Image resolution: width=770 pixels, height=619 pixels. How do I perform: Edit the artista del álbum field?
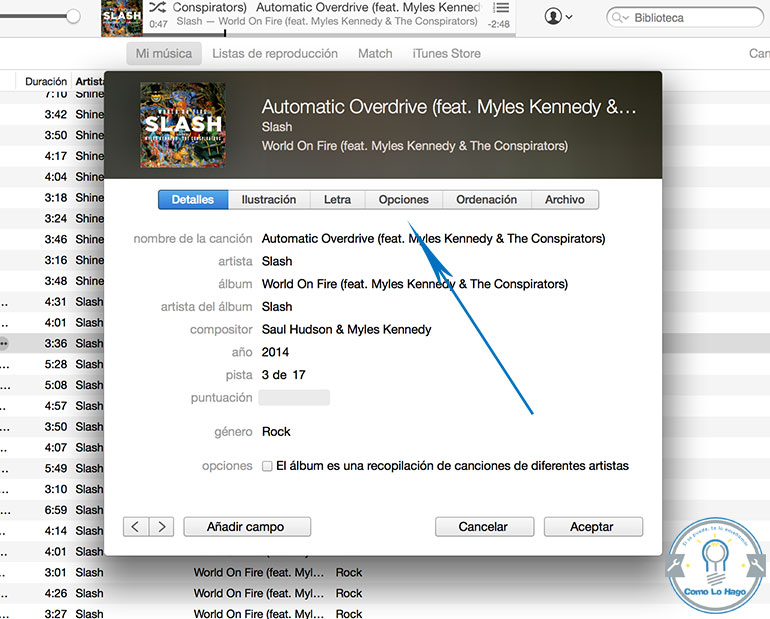pyautogui.click(x=277, y=307)
